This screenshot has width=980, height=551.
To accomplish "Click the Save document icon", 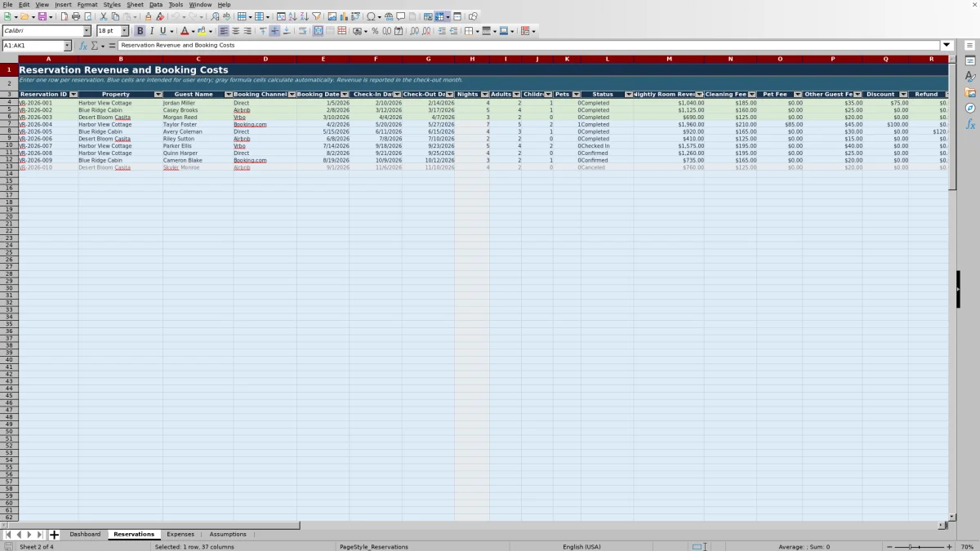I will 41,16.
